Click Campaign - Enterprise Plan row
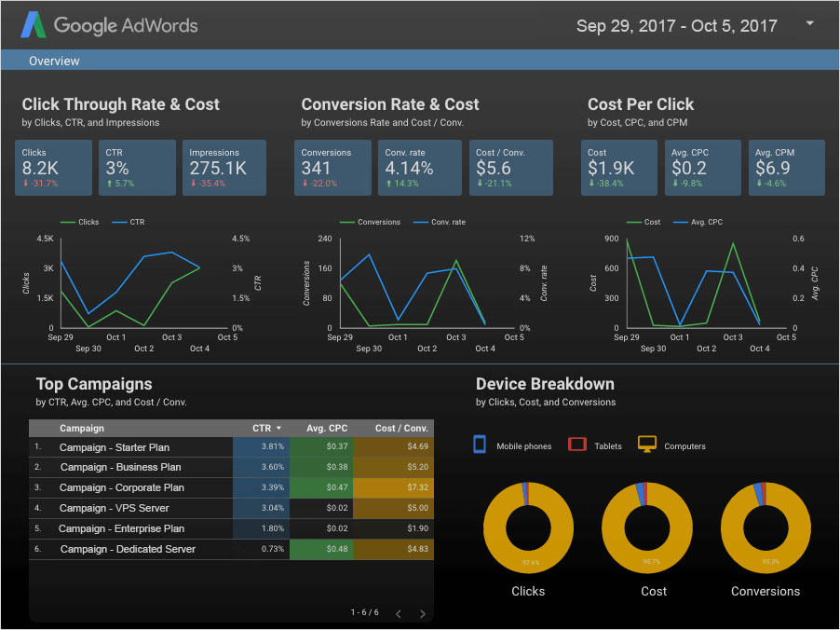The height and width of the screenshot is (630, 840). tap(231, 528)
